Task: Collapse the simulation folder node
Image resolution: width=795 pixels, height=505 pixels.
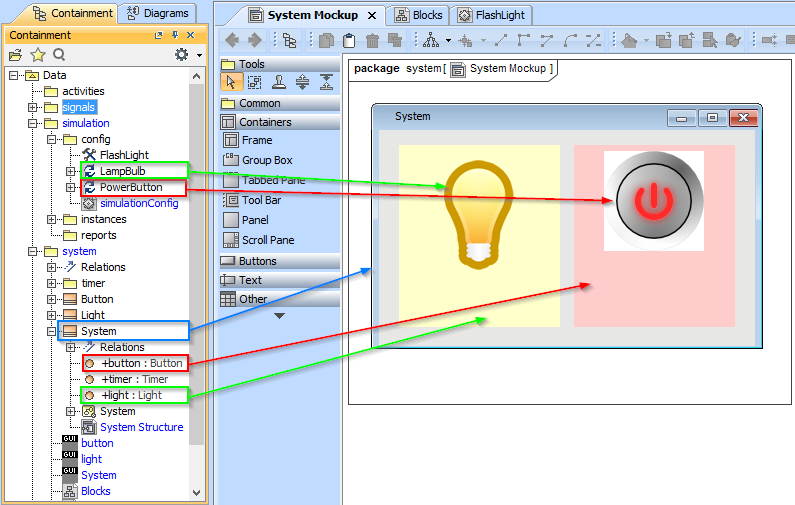Action: click(x=33, y=123)
